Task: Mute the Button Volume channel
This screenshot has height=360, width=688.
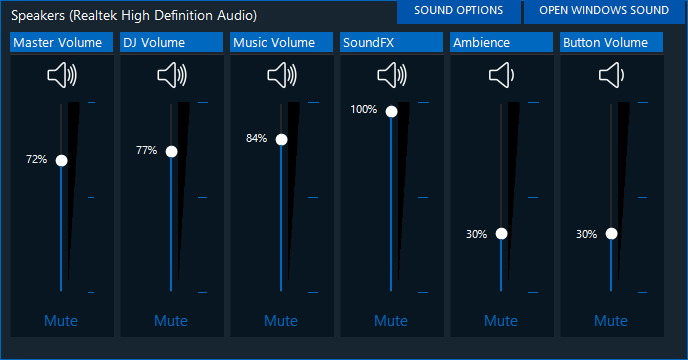Action: click(x=611, y=321)
